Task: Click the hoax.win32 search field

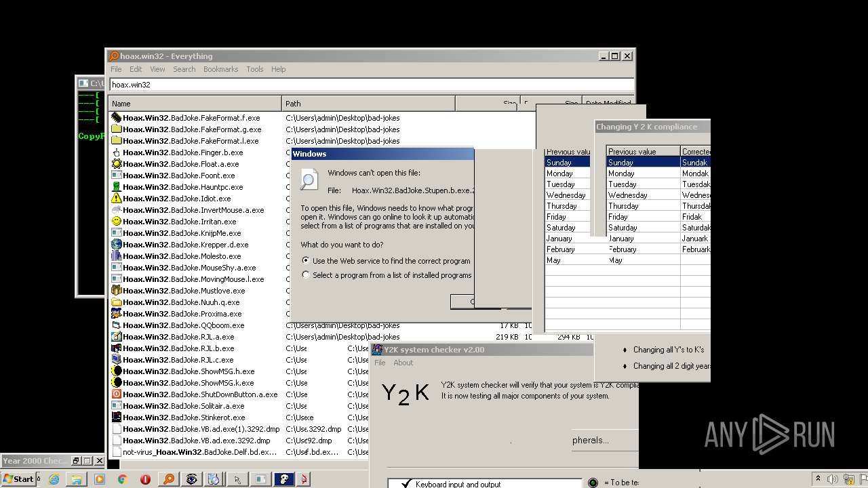Action: [372, 85]
